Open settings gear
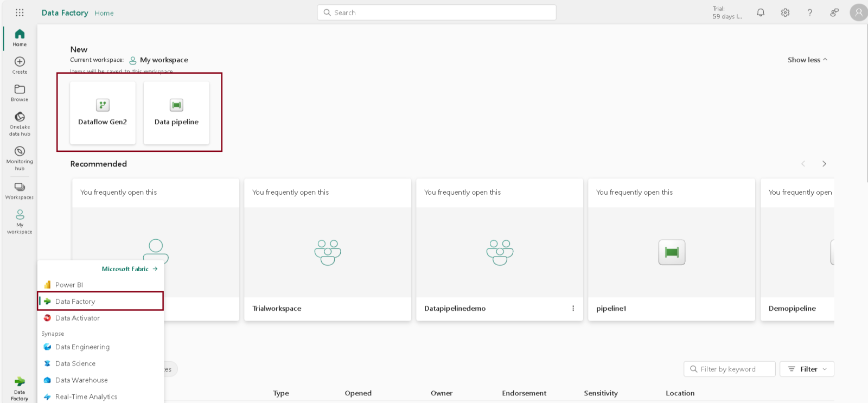 pyautogui.click(x=785, y=12)
